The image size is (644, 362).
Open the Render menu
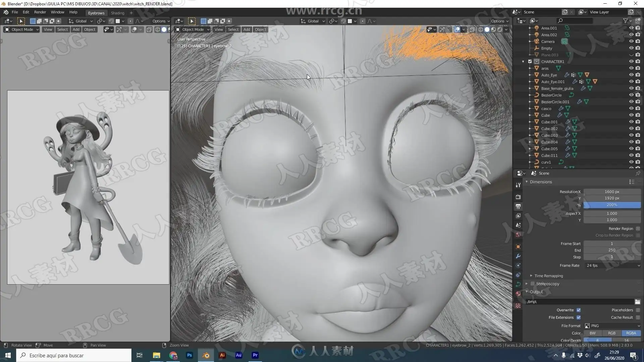(x=40, y=12)
